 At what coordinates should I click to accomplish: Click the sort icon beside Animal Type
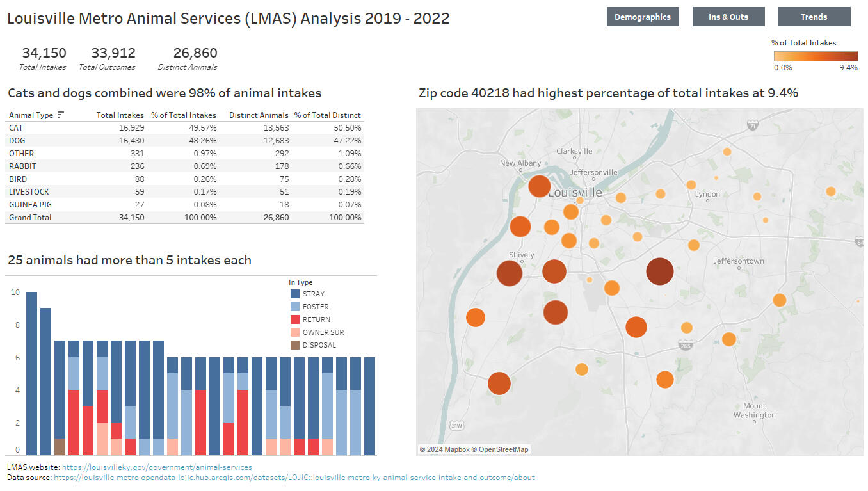61,115
